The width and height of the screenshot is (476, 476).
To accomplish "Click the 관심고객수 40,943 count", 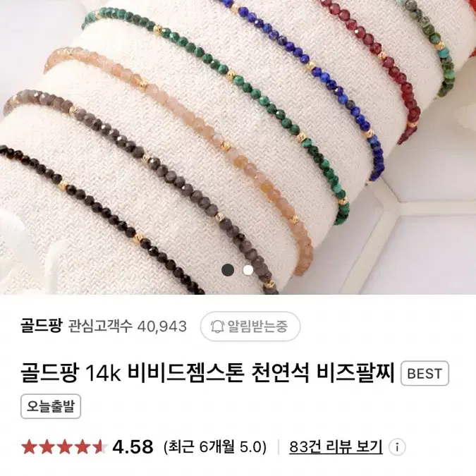I will tap(127, 327).
